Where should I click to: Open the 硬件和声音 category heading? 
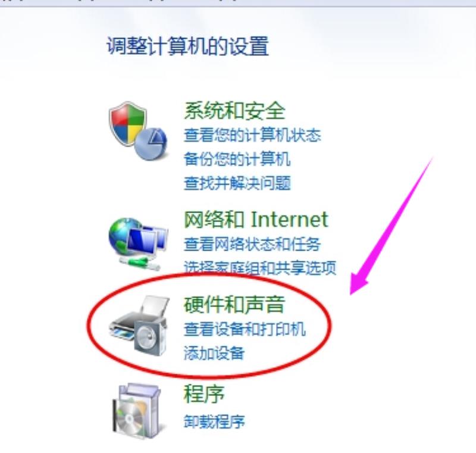click(234, 305)
